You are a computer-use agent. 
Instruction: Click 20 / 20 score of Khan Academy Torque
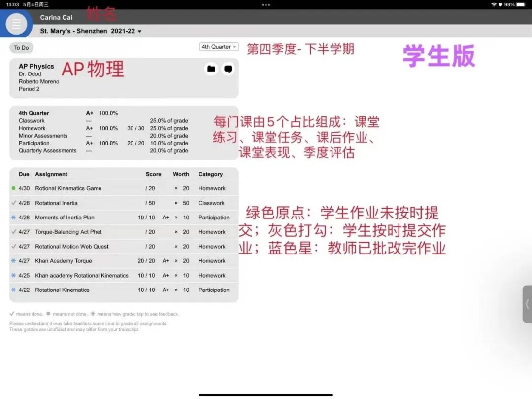146,261
